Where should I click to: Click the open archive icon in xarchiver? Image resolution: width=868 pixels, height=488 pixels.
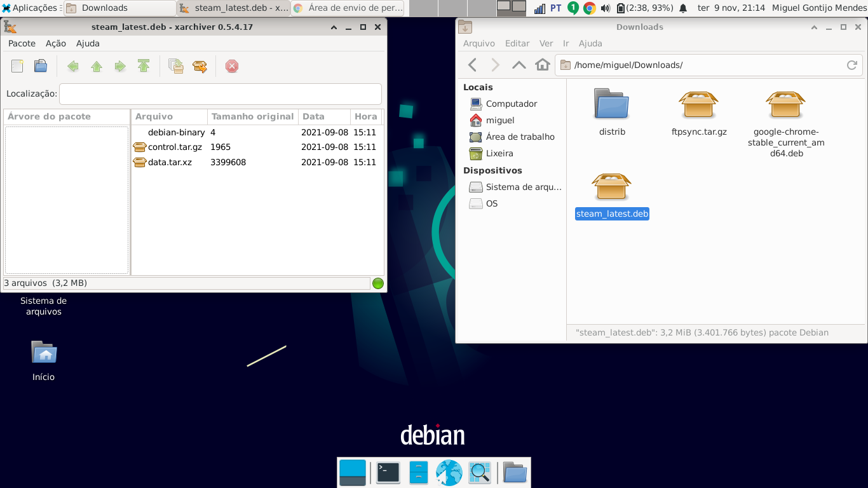[41, 66]
